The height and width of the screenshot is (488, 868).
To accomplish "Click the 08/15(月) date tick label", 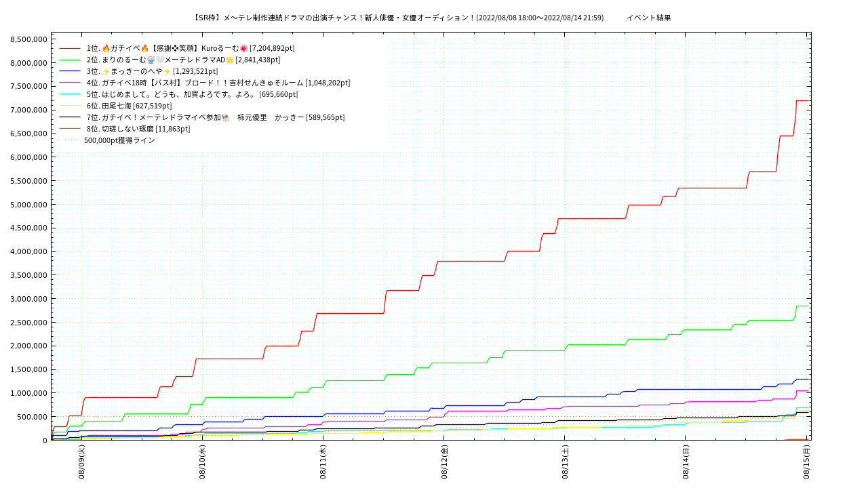I will point(806,462).
